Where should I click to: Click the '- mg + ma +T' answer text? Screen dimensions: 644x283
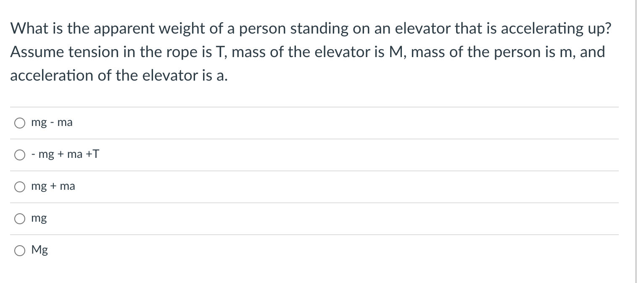(66, 155)
